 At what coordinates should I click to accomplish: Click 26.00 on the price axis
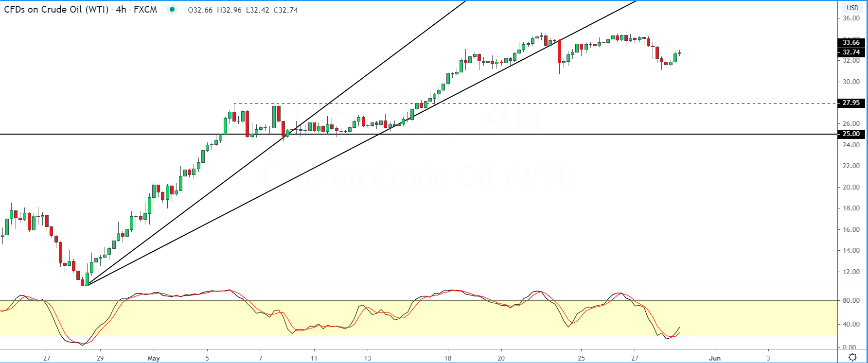coord(851,124)
